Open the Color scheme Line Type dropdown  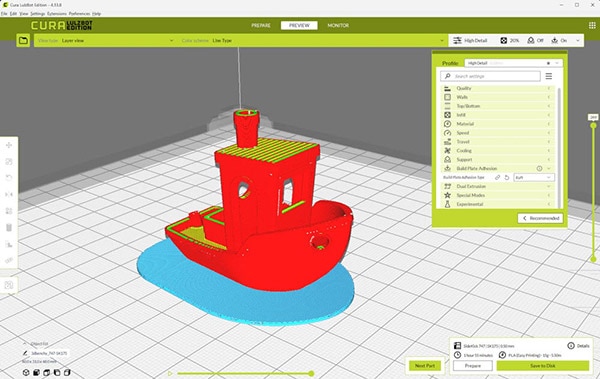[313, 40]
